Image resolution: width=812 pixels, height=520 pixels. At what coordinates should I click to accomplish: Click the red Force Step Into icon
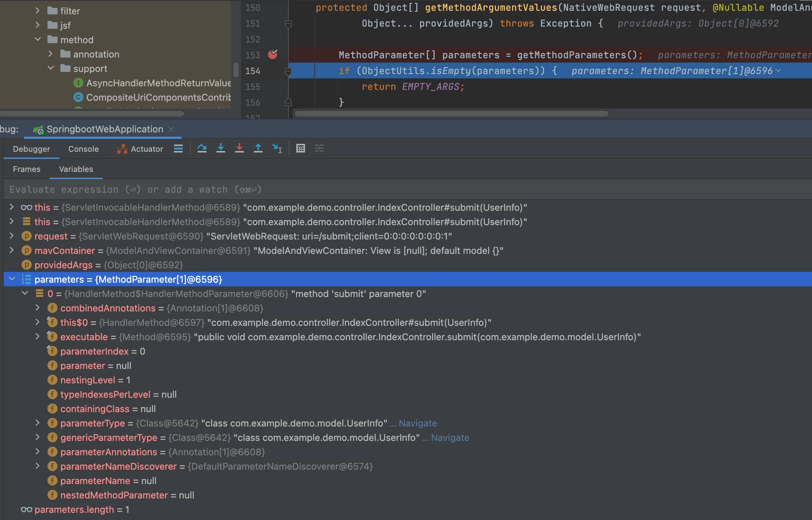point(240,149)
